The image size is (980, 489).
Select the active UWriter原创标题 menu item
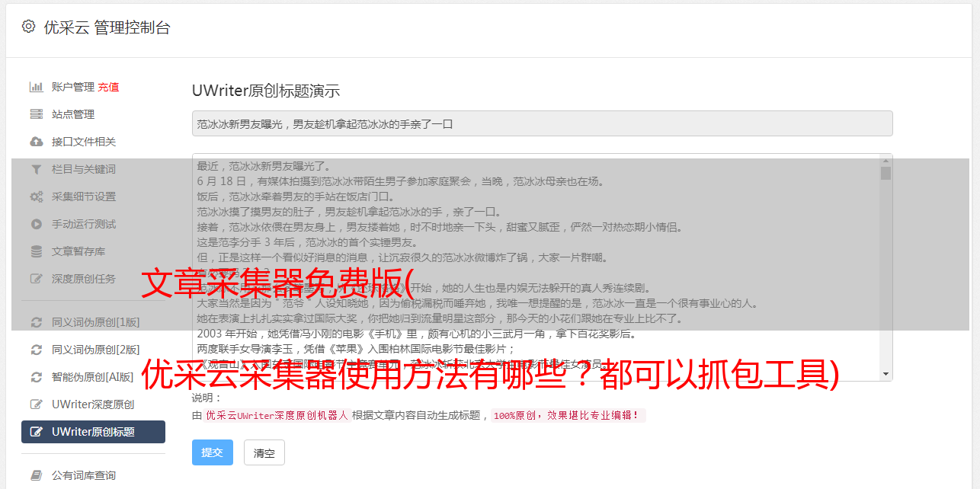(93, 432)
